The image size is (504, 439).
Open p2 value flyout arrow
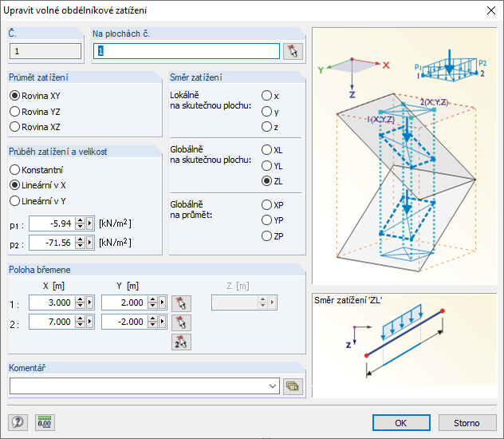point(89,243)
